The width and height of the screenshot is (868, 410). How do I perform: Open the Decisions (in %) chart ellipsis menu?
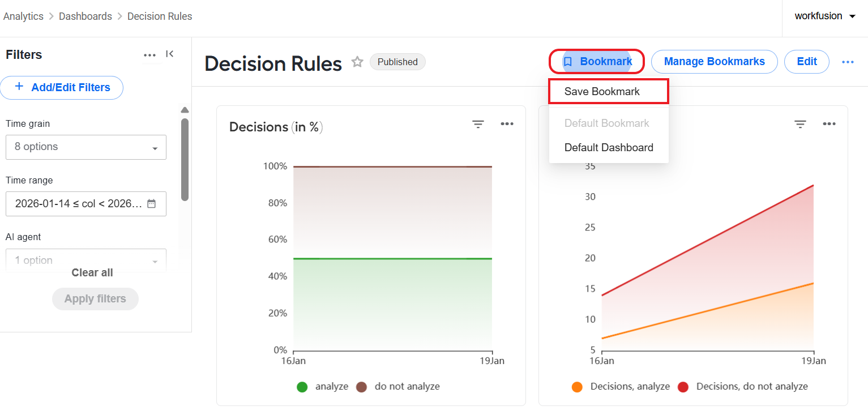click(507, 124)
